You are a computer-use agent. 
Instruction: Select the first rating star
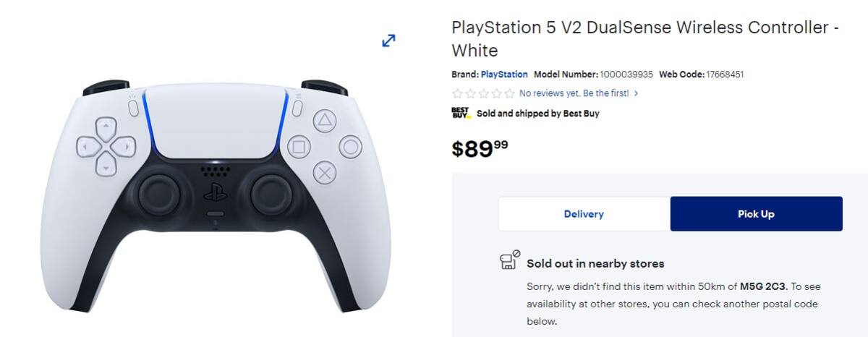click(457, 93)
